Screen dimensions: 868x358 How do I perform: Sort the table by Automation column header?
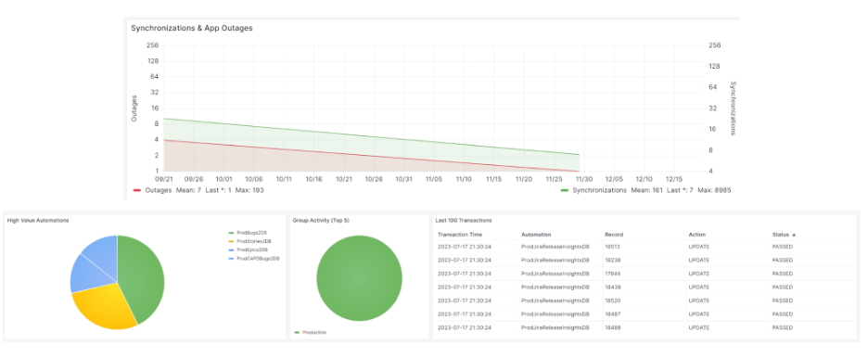click(536, 235)
